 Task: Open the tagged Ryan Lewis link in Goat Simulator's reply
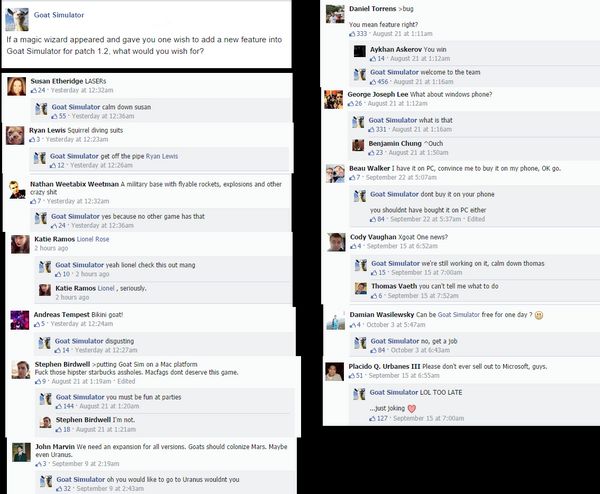pos(162,156)
